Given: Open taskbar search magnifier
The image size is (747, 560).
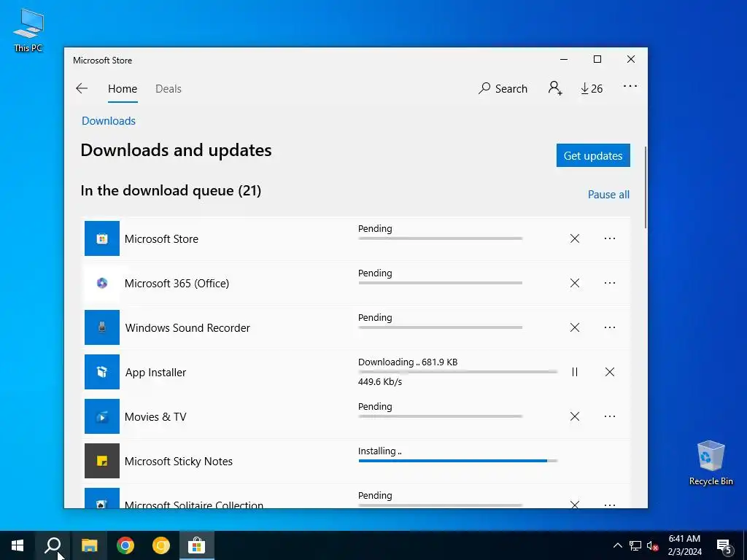Looking at the screenshot, I should click(x=53, y=545).
